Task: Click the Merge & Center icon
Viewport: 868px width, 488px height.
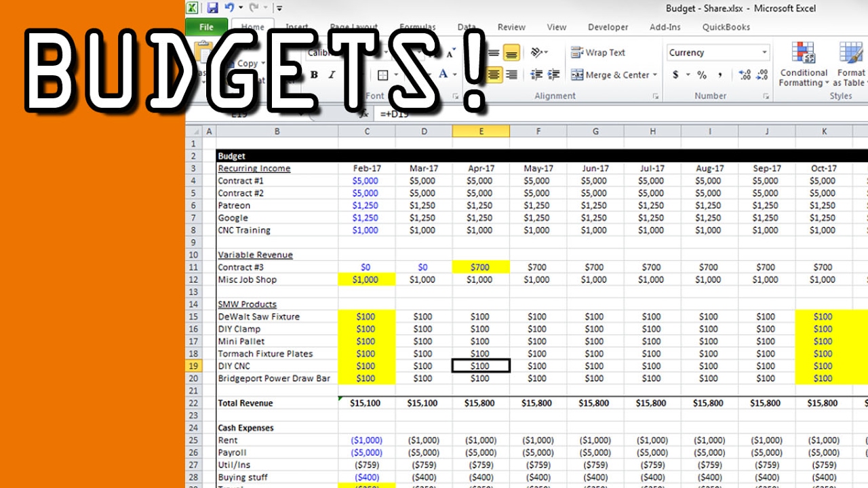Action: tap(577, 75)
